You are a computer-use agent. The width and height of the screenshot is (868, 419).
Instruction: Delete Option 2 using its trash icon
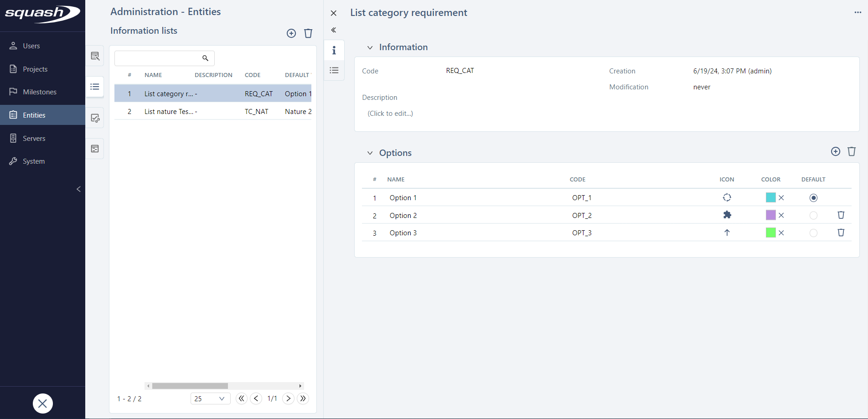point(841,215)
